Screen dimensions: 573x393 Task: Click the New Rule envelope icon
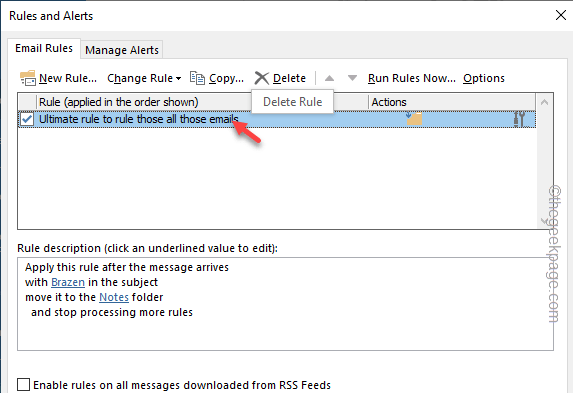(28, 78)
